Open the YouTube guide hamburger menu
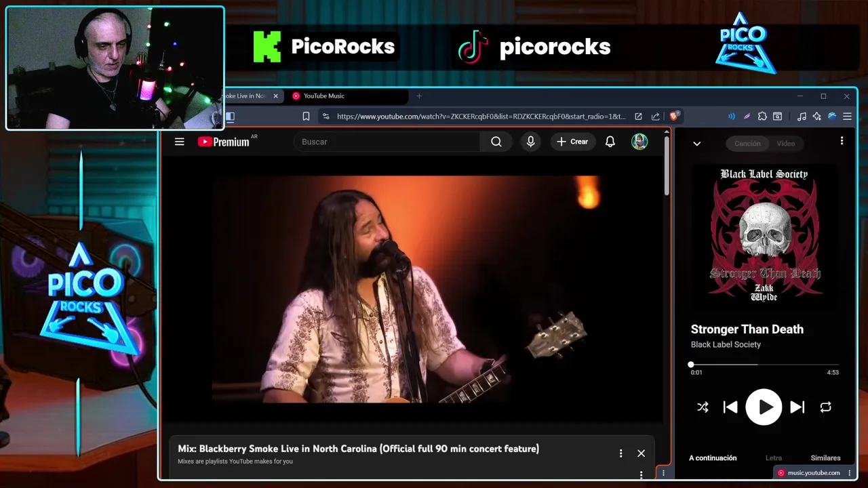This screenshot has width=868, height=488. tap(179, 142)
